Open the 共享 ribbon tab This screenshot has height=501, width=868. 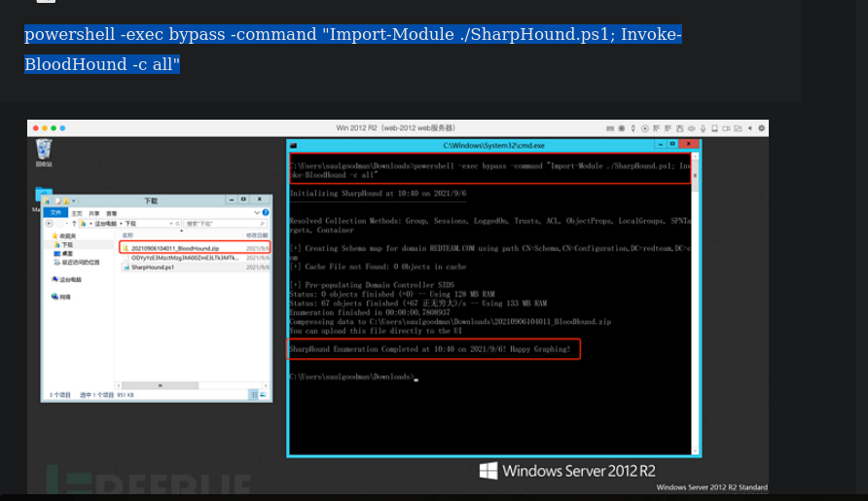(x=94, y=213)
